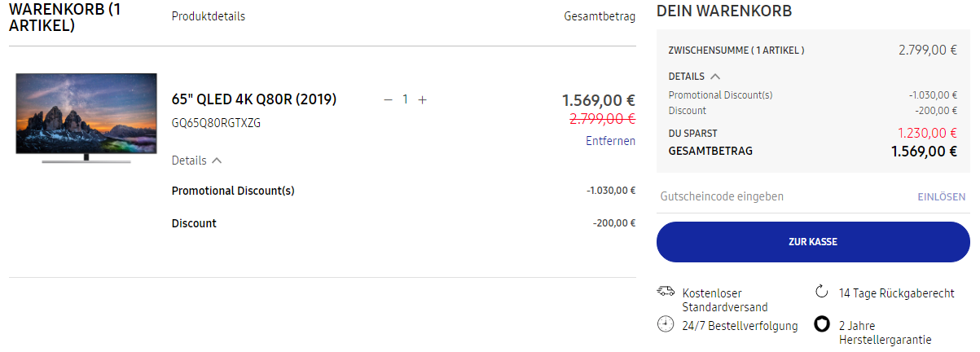Screen dimensions: 980x352
Task: Click the 14-day return arrow icon
Action: (x=821, y=292)
